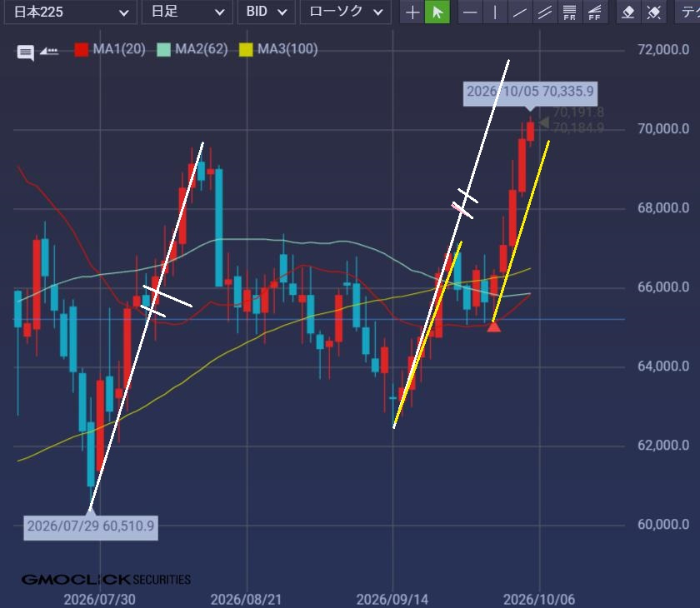Pick the parallel channel lines tool

click(544, 12)
